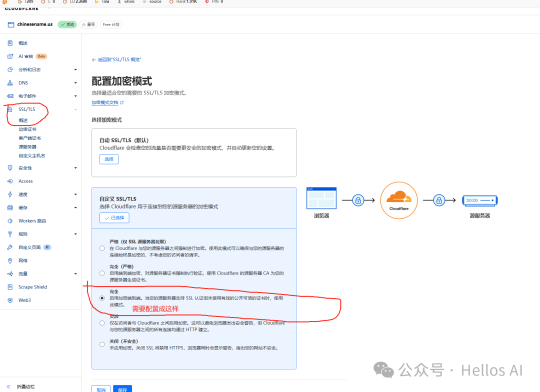Click the 电子邮件 envelope icon
The height and width of the screenshot is (392, 540).
(x=10, y=95)
